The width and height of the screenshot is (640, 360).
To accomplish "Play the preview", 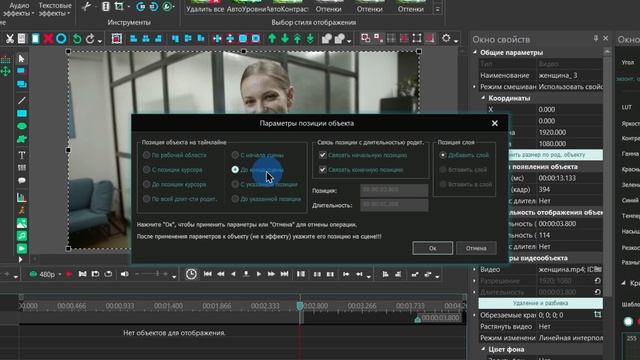I will pyautogui.click(x=259, y=274).
